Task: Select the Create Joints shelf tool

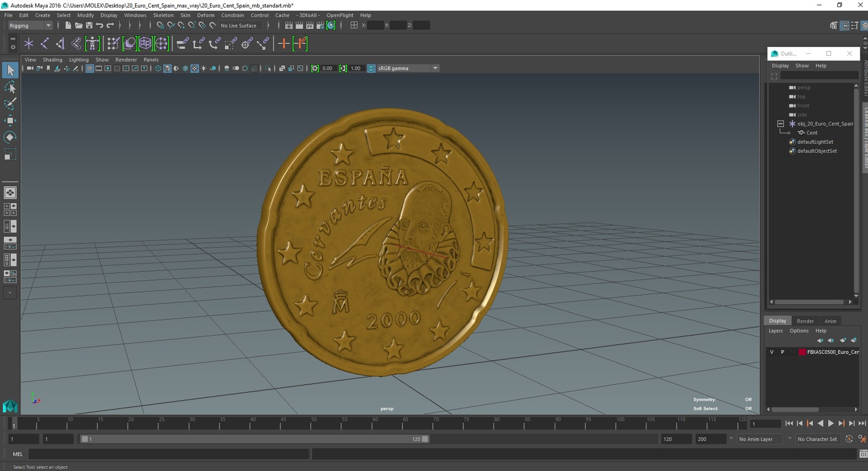Action: point(45,44)
